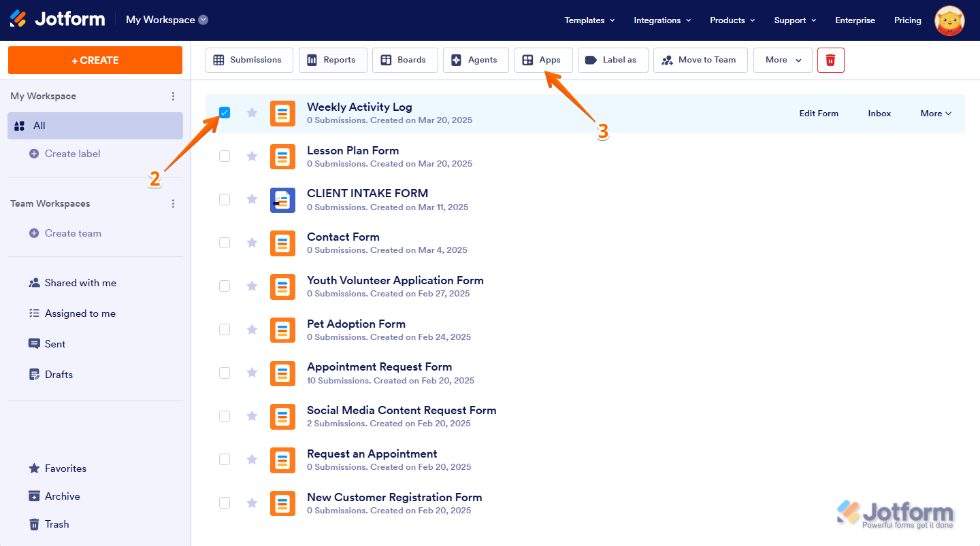
Task: Tick the Pet Adoption Form checkbox
Action: [x=225, y=330]
